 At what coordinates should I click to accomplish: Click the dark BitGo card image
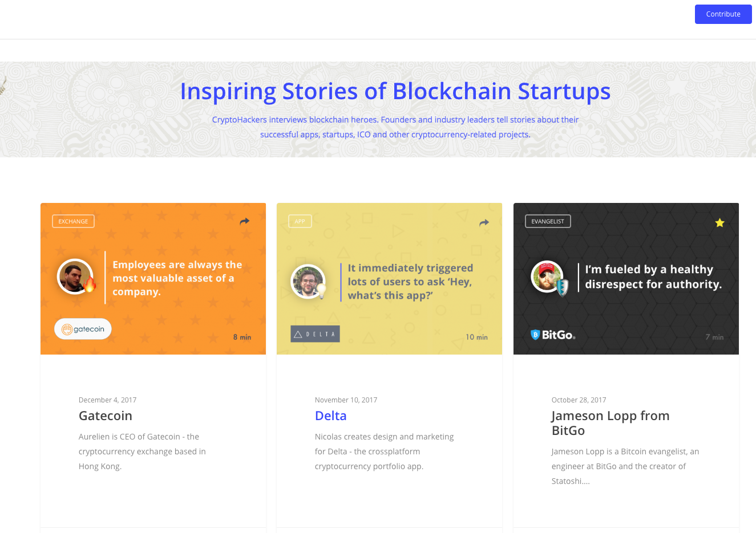[x=626, y=279]
